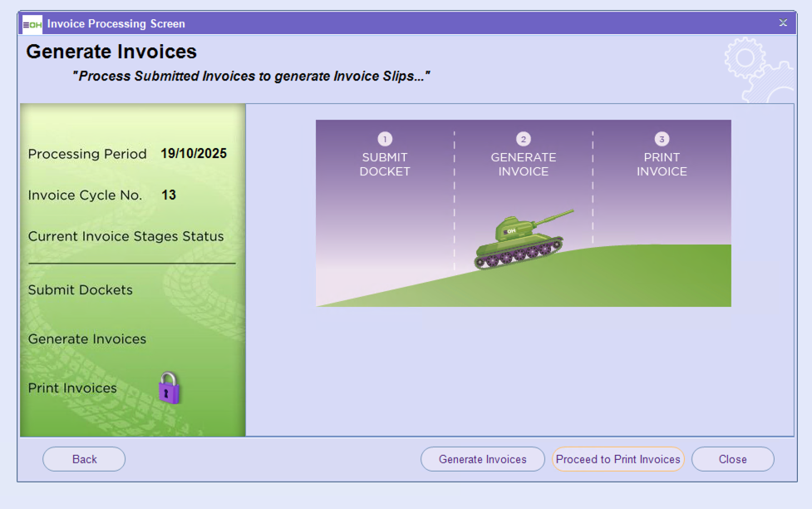The image size is (812, 509).
Task: Click the purple padlock beside Print Invoices
Action: 169,388
